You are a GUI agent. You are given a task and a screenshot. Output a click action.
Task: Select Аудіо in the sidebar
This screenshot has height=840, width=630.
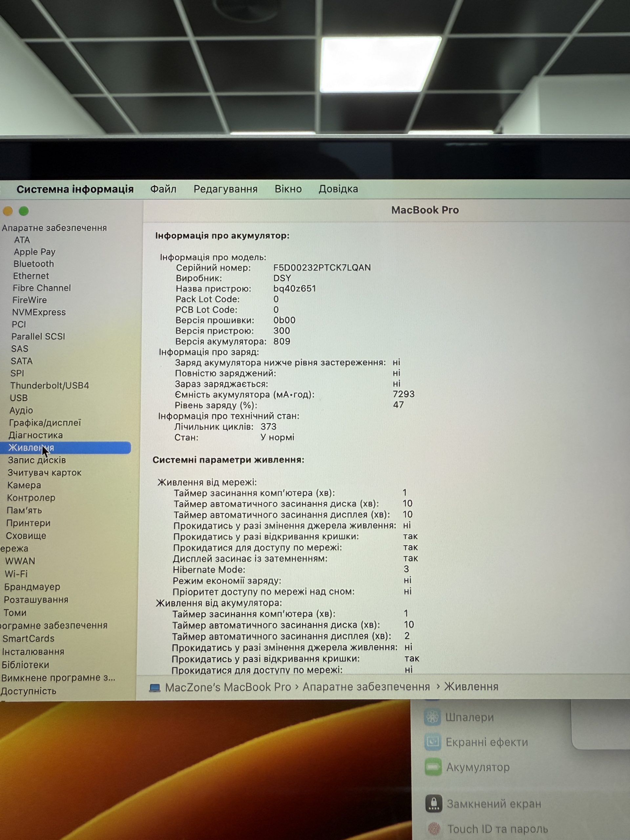[x=21, y=410]
